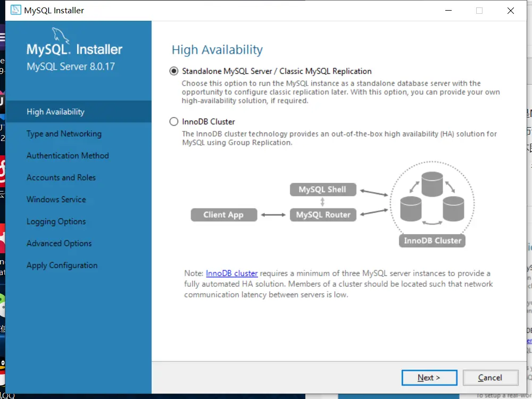Close the MySQL Installer window
This screenshot has width=532, height=399.
pos(511,11)
